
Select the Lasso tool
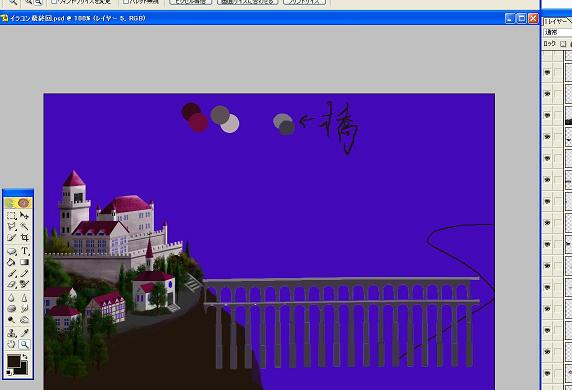[12, 227]
